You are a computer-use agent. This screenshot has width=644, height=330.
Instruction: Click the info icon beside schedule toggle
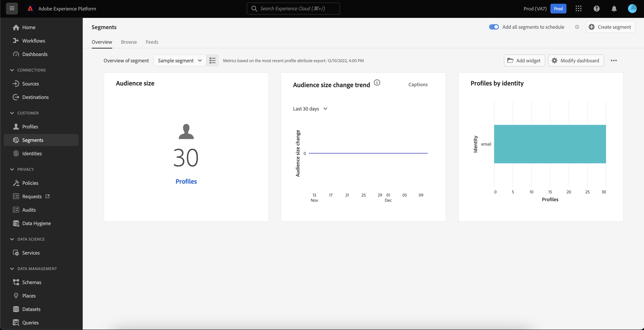click(x=577, y=27)
